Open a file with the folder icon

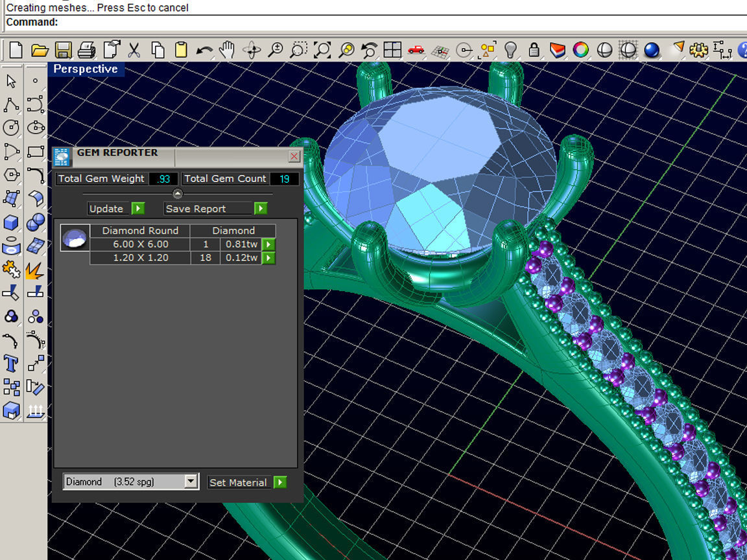tap(40, 49)
